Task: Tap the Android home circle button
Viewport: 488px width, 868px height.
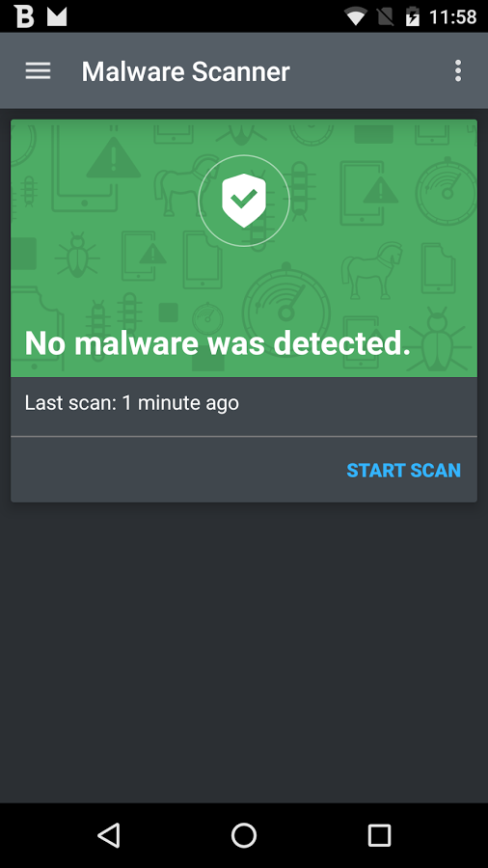Action: point(244,835)
